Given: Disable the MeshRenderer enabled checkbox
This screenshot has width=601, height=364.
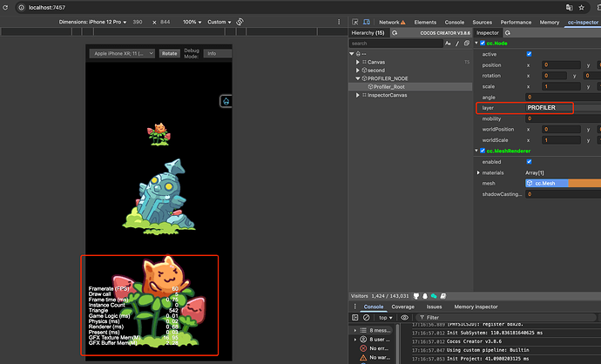Looking at the screenshot, I should point(529,162).
